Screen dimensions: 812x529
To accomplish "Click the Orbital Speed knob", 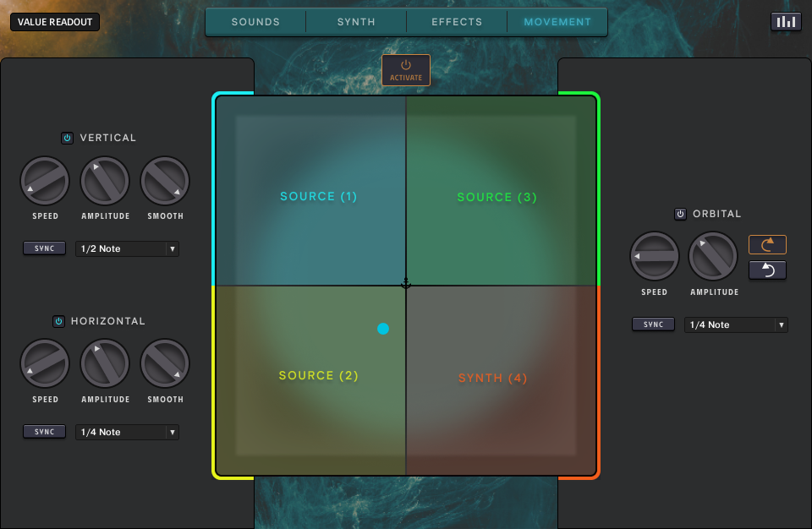I will click(654, 256).
